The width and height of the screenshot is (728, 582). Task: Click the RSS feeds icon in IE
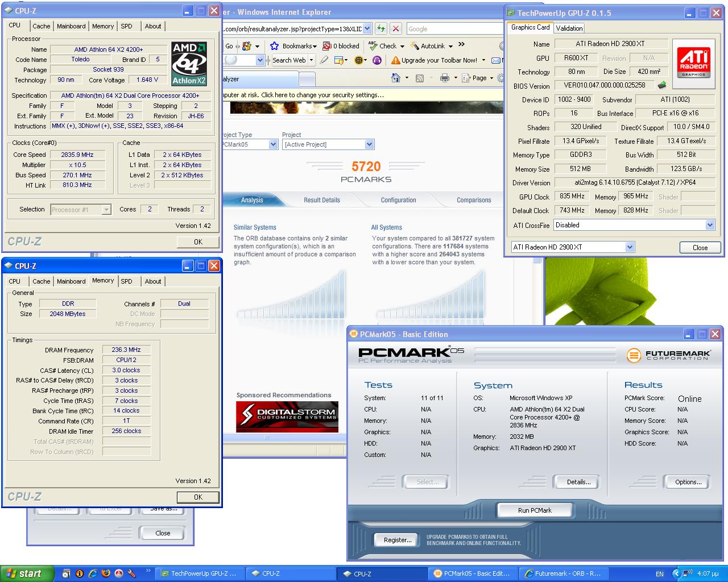[420, 78]
